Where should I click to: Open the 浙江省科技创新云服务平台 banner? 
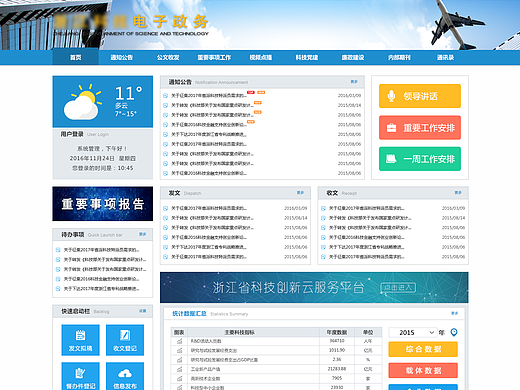[x=314, y=288]
